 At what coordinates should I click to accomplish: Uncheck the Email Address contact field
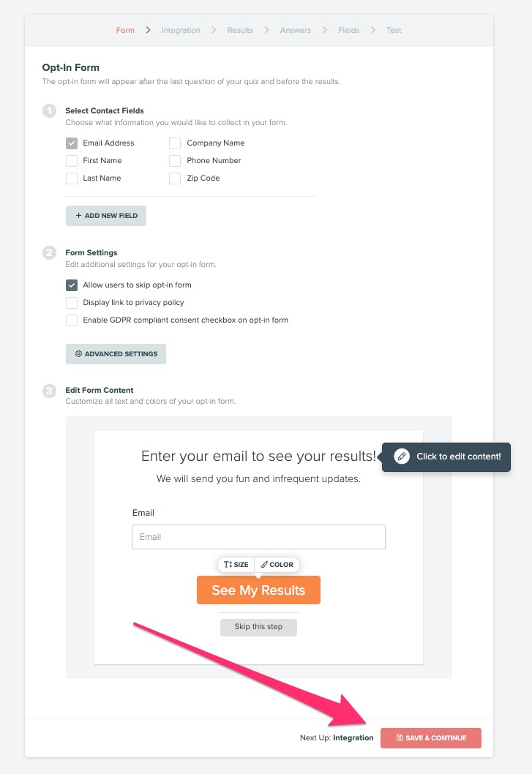click(71, 143)
